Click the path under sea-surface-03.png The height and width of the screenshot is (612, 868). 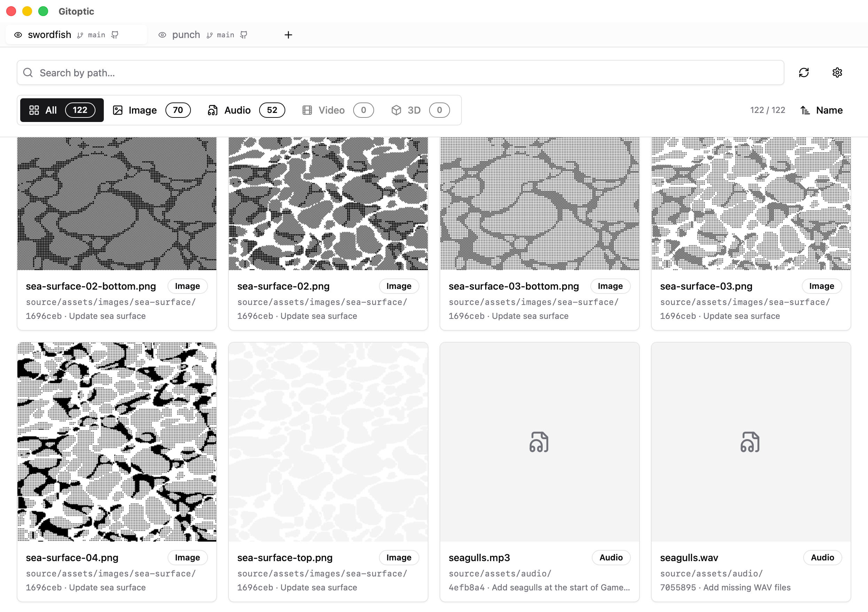(745, 302)
